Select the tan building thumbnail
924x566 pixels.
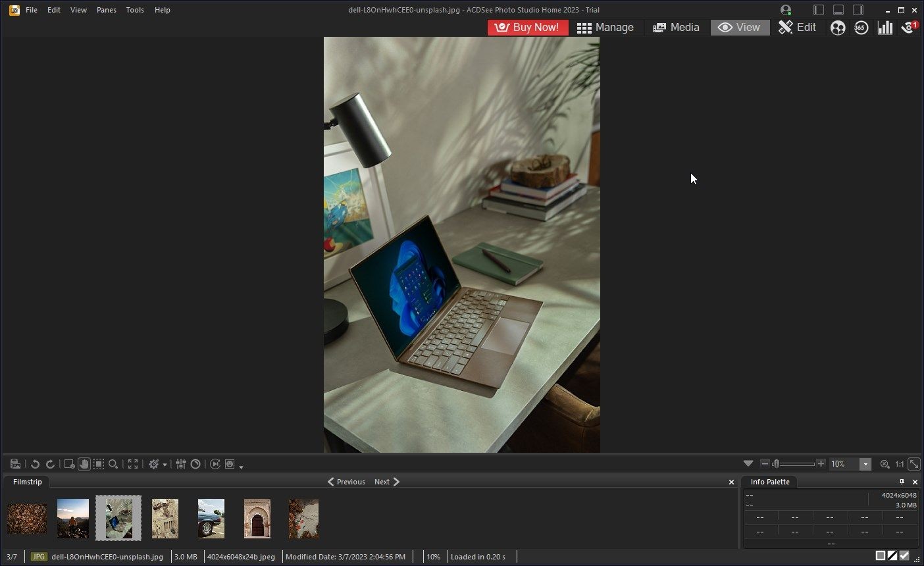(165, 519)
